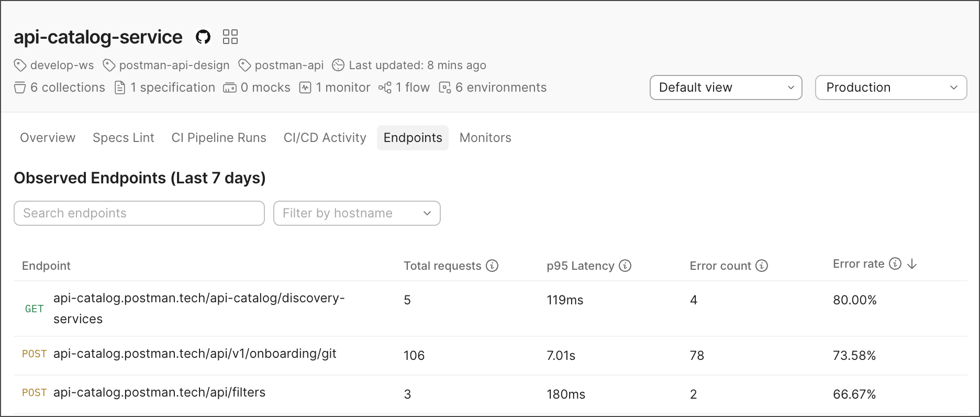Click the postman-api tag icon
980x417 pixels.
(244, 65)
